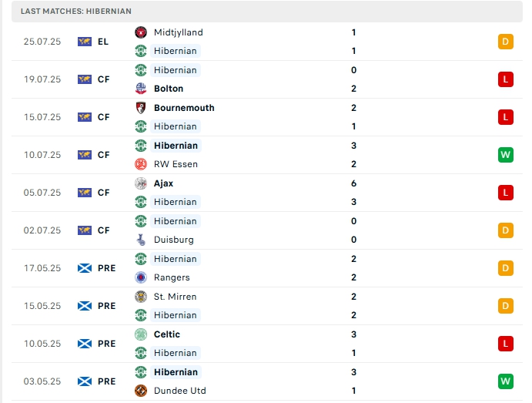Click the Bournemouth club crest icon

[141, 108]
